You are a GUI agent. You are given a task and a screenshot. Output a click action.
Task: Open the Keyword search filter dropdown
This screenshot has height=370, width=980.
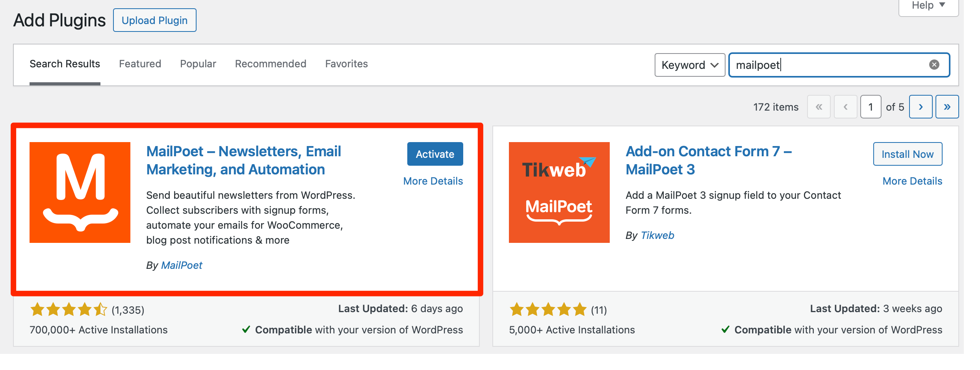coord(690,65)
